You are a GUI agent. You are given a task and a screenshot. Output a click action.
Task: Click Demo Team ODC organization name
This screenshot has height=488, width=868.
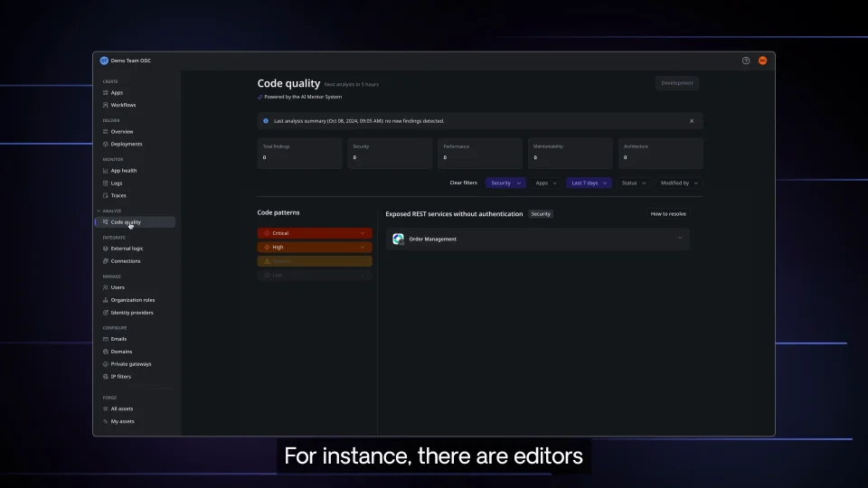coord(130,61)
